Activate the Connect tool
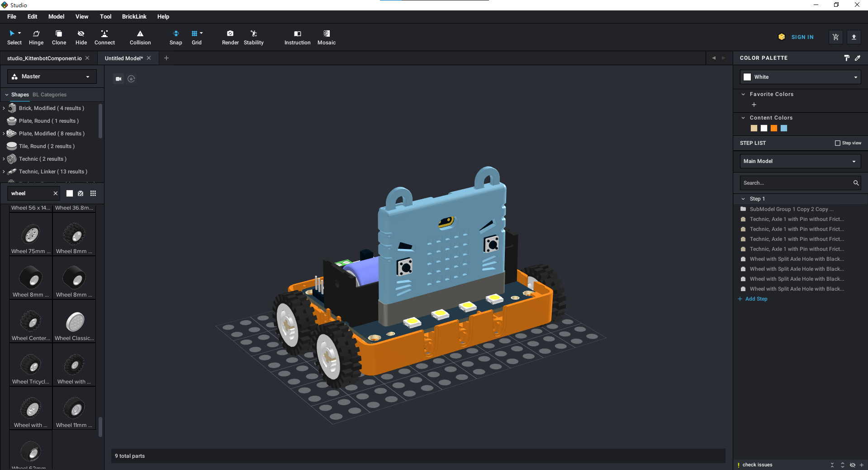Screen dimensions: 868x470 coord(104,37)
